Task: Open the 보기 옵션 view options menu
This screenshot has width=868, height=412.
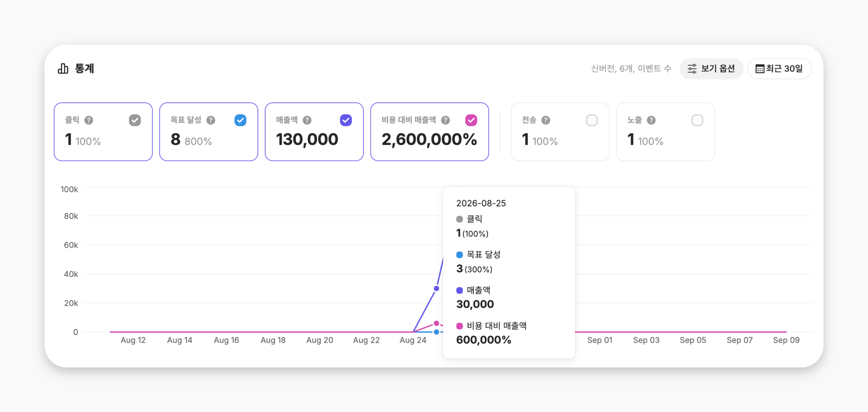Action: click(x=711, y=69)
